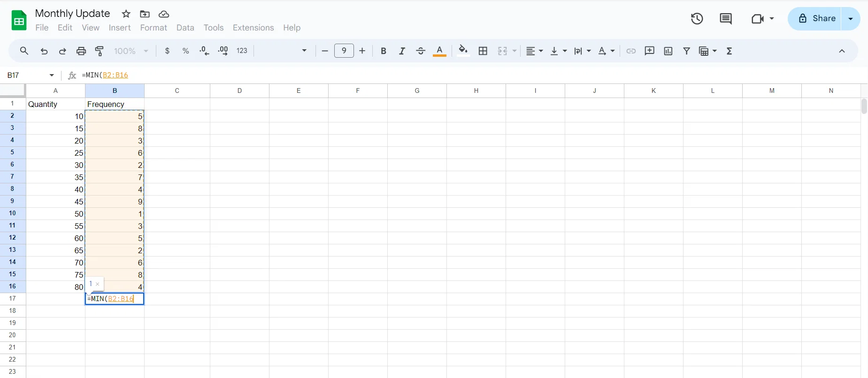868x378 pixels.
Task: Decrease decimal places
Action: [x=204, y=51]
